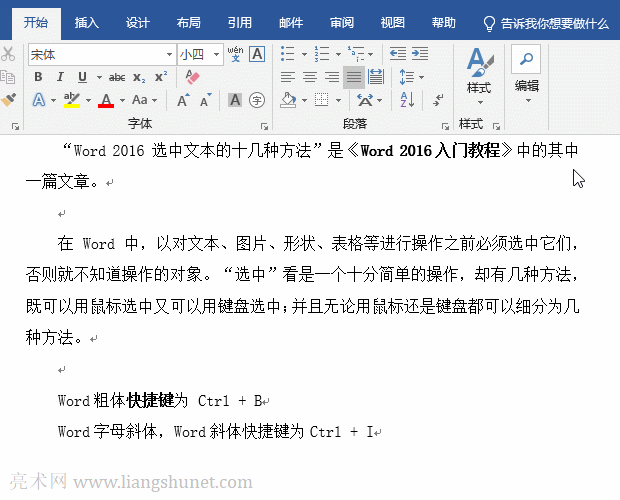Clear all formatting with eraser icon
This screenshot has height=500, width=620.
tap(193, 77)
